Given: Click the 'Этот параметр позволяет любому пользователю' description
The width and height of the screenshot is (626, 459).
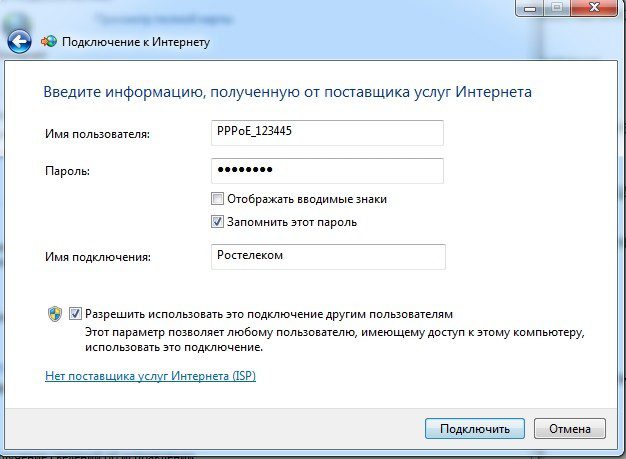Looking at the screenshot, I should (x=335, y=340).
